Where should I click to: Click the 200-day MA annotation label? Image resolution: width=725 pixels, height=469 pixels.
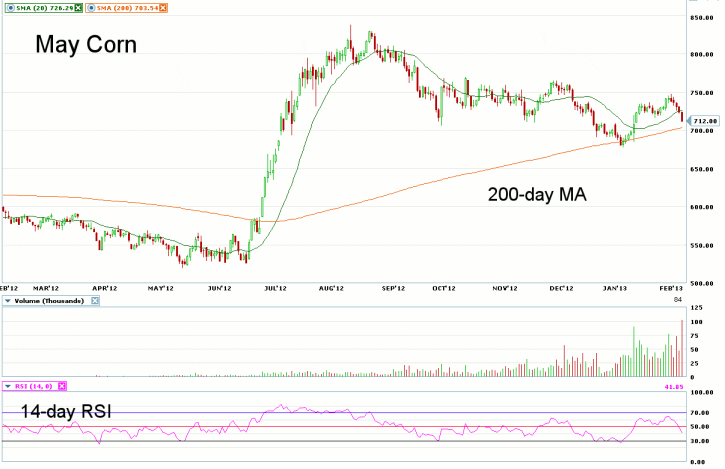coord(535,195)
